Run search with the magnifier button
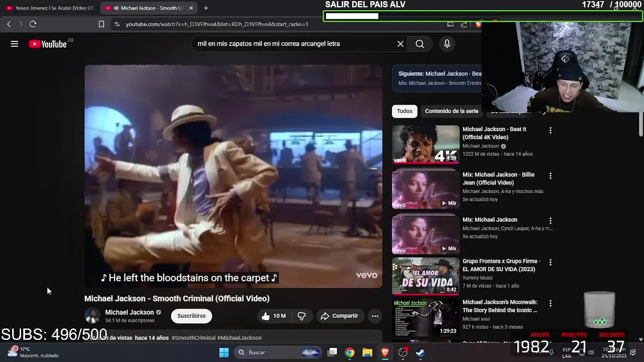 [x=420, y=44]
